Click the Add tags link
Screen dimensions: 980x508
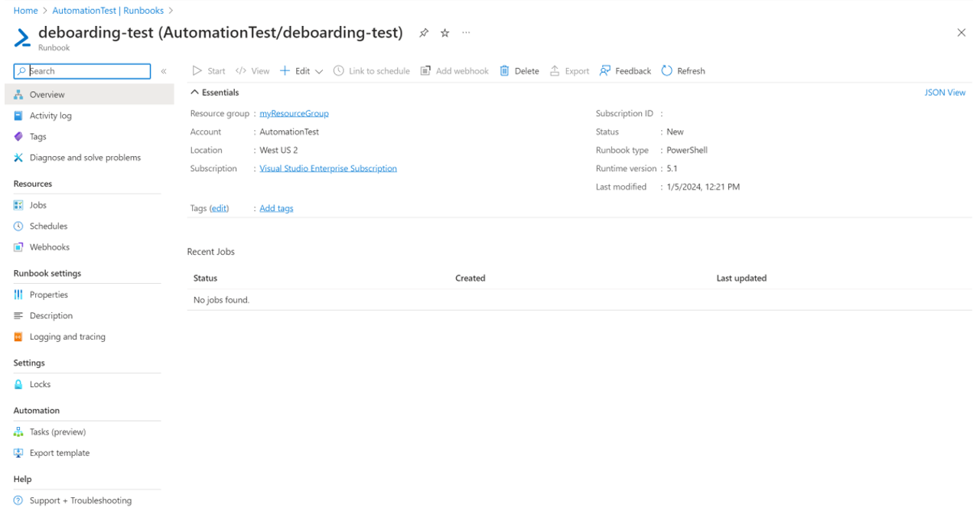coord(276,208)
